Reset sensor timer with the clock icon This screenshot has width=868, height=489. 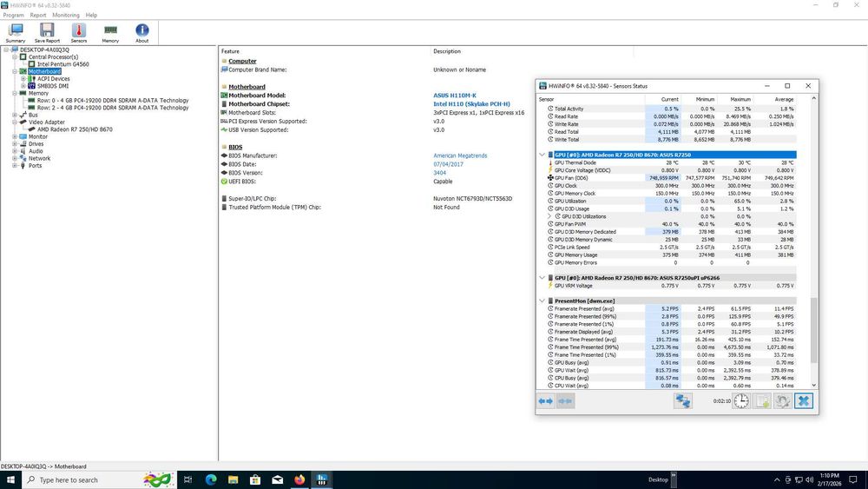pos(741,401)
